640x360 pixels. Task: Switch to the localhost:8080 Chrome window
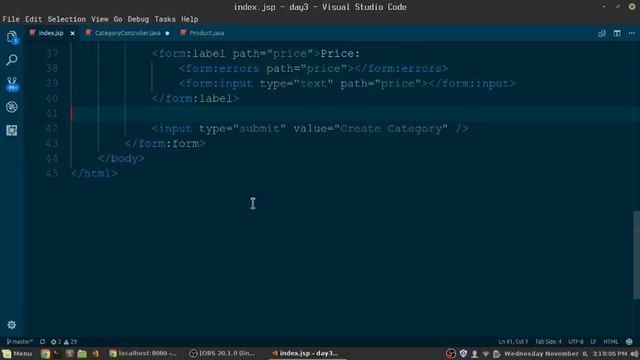143,353
